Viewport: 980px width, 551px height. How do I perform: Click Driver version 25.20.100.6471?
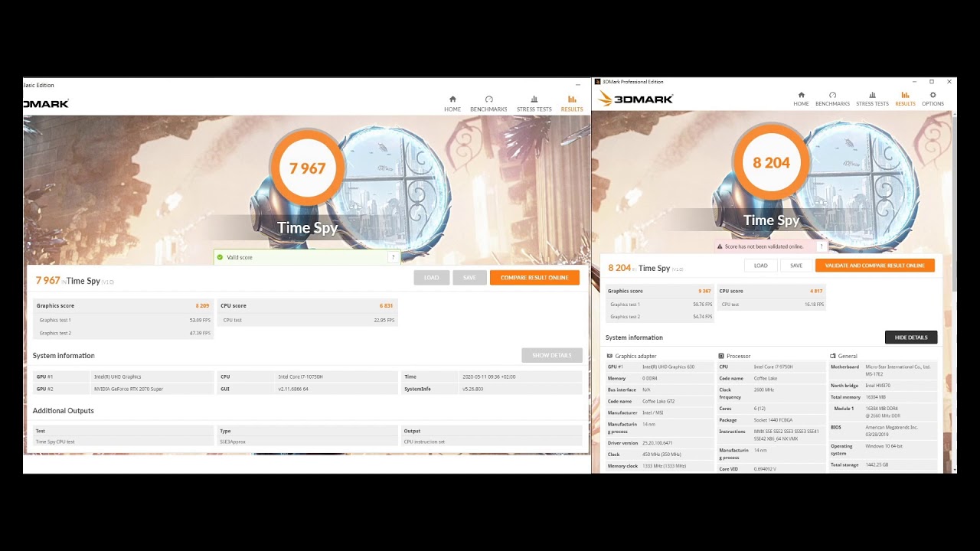(657, 443)
